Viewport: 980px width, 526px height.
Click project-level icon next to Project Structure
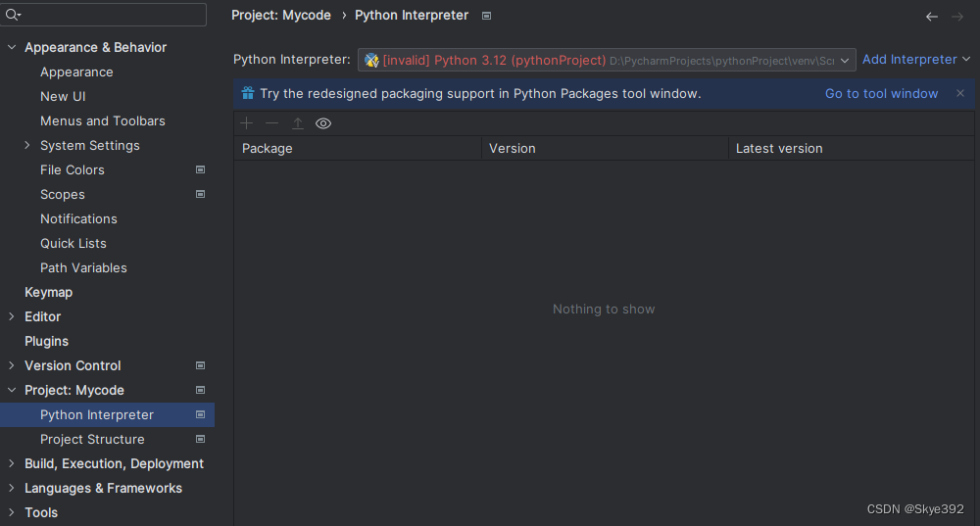pyautogui.click(x=201, y=439)
